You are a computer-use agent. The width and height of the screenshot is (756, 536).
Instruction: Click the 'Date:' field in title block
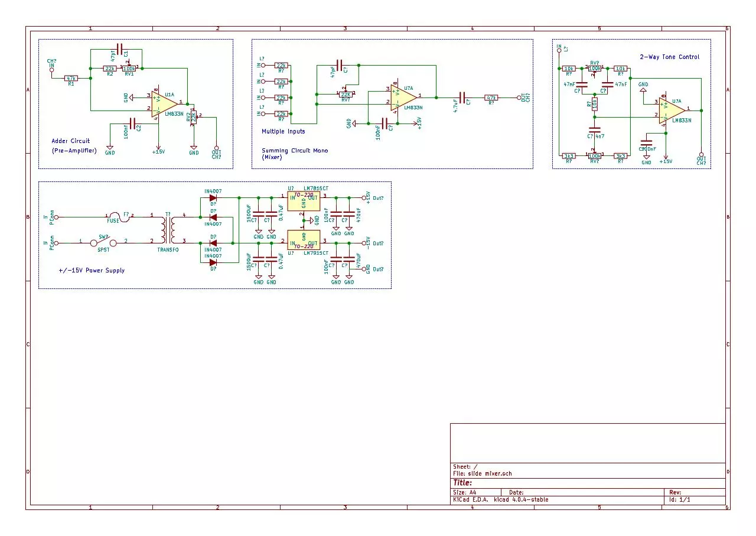tap(516, 492)
